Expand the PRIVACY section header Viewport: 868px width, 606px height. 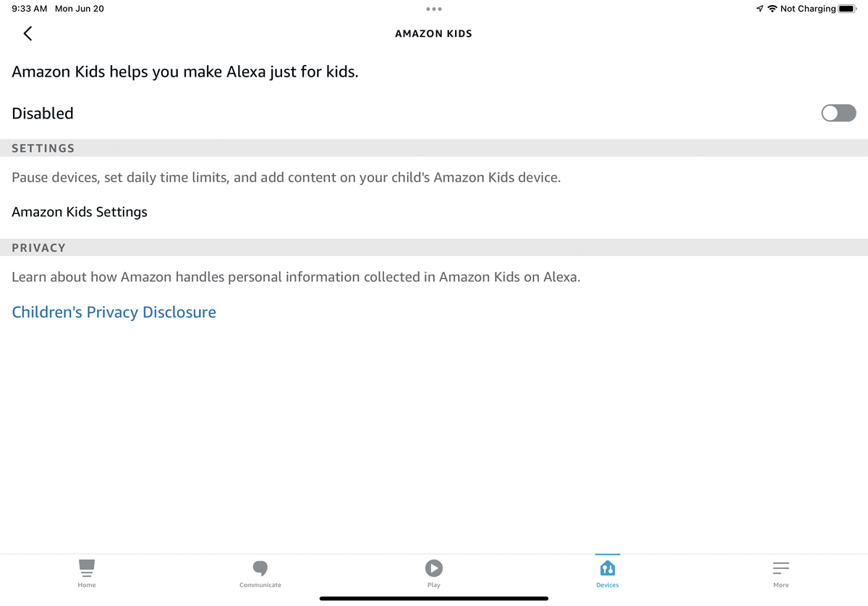(38, 247)
